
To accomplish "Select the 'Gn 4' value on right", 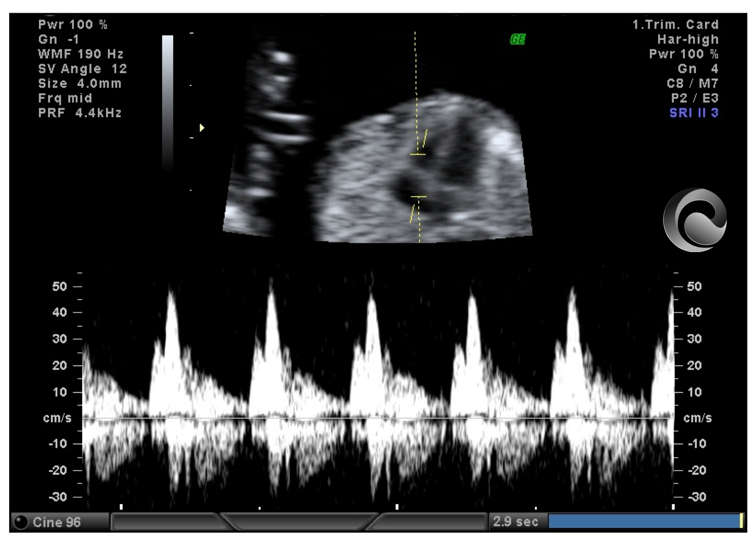I will point(698,69).
